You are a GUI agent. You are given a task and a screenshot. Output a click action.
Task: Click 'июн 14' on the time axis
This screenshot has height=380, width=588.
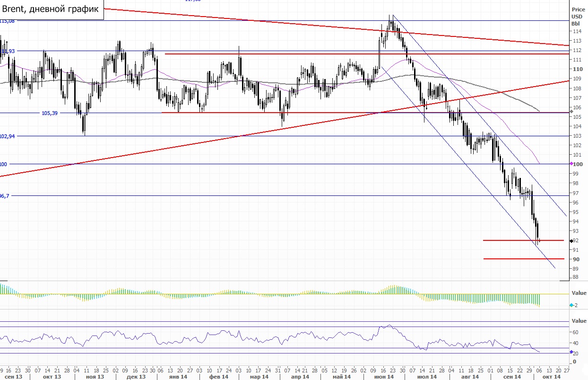[x=384, y=377]
